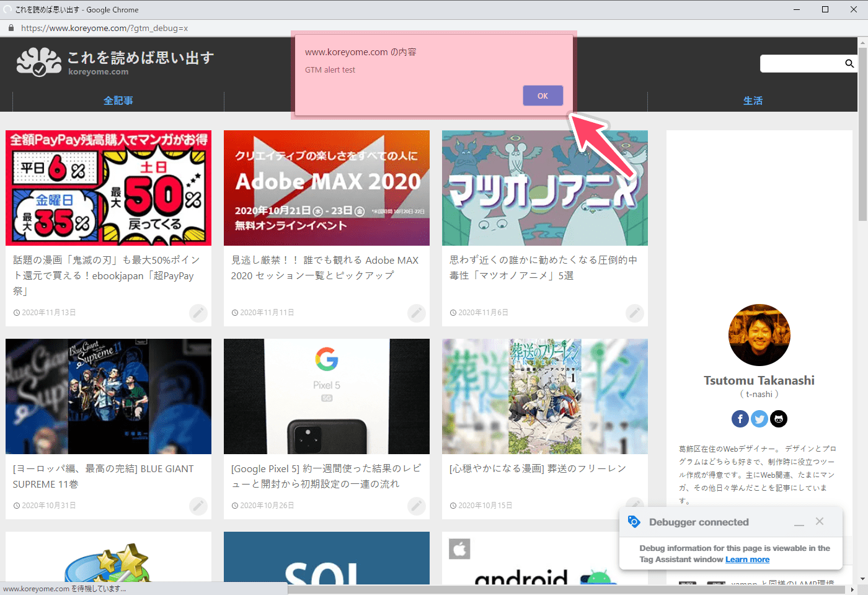Click the padlock site info icon

coord(11,28)
